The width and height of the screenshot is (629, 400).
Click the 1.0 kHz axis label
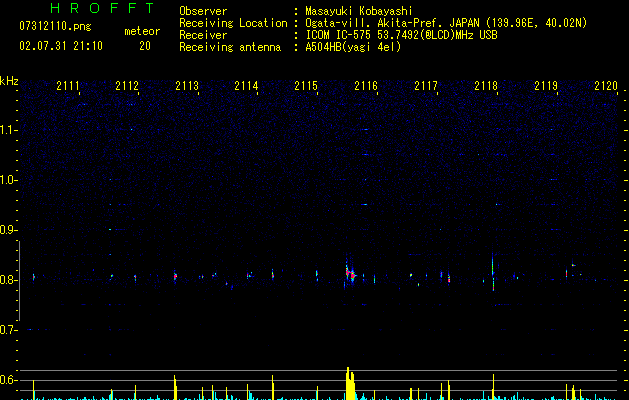8,180
